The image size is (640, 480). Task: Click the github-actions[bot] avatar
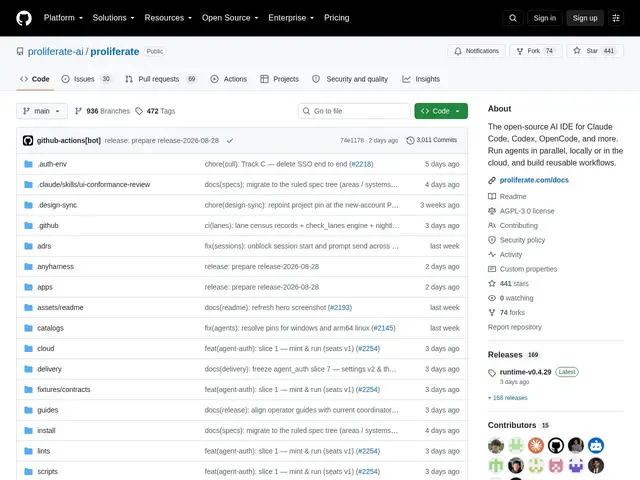[28, 140]
